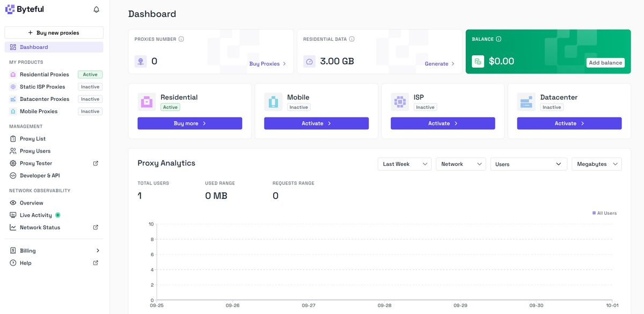Viewport: 644px width, 314px height.
Task: Click the Proxy Tester gear icon
Action: pos(13,163)
